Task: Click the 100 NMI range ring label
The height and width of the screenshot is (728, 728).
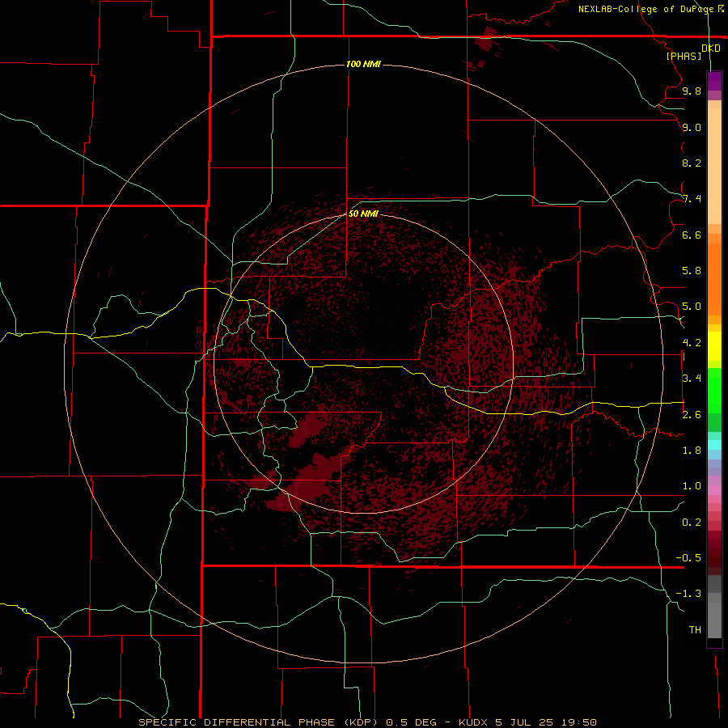Action: pos(363,64)
